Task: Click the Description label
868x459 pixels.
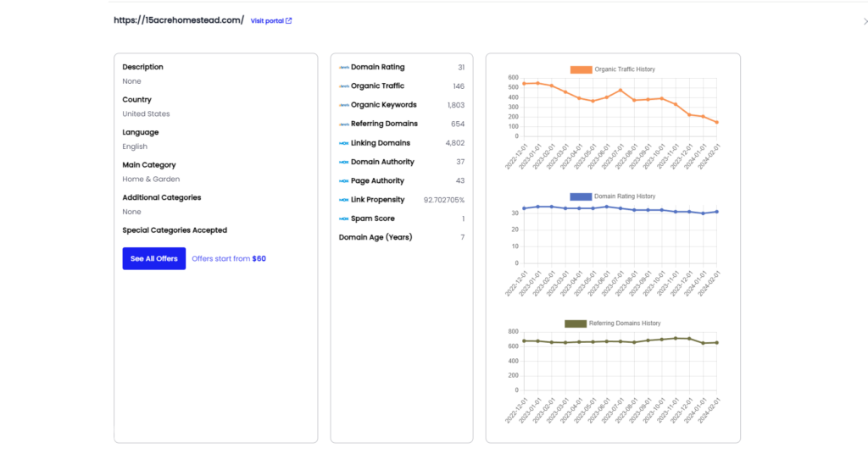Action: coord(142,67)
